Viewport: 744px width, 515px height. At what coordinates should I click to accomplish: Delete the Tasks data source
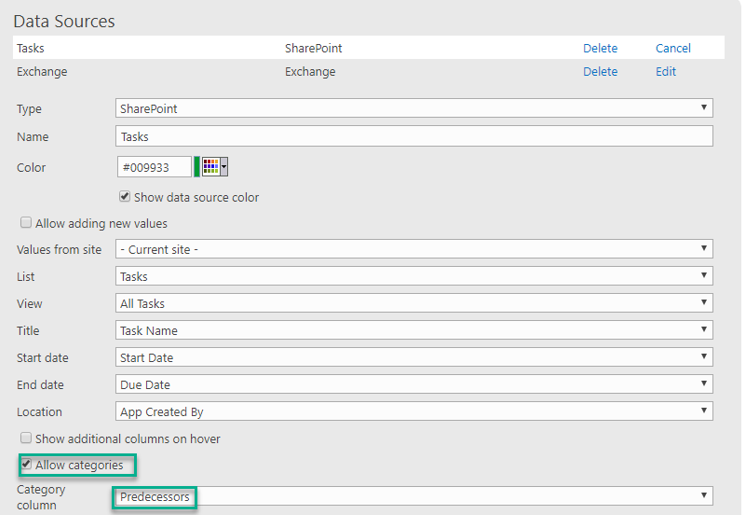pos(600,48)
